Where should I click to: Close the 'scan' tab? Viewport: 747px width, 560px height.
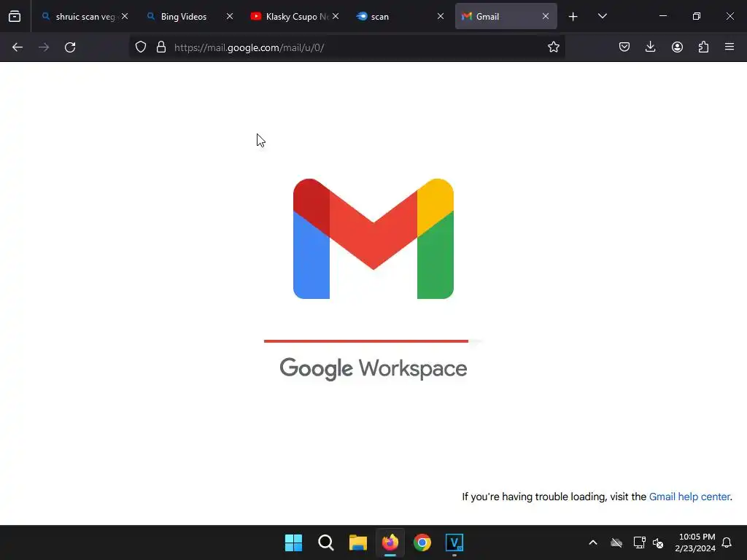click(x=440, y=16)
